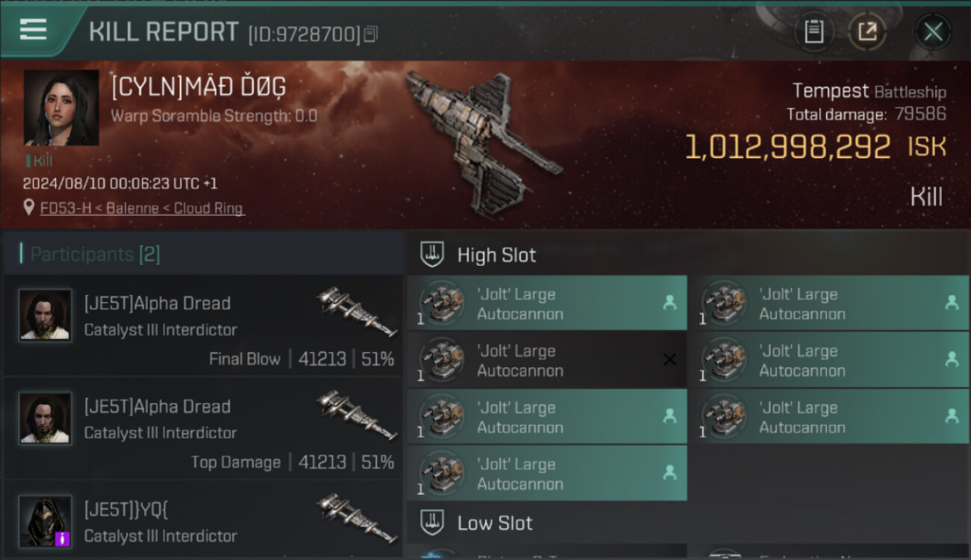Close the Kill Report window
The width and height of the screenshot is (971, 560).
click(932, 32)
